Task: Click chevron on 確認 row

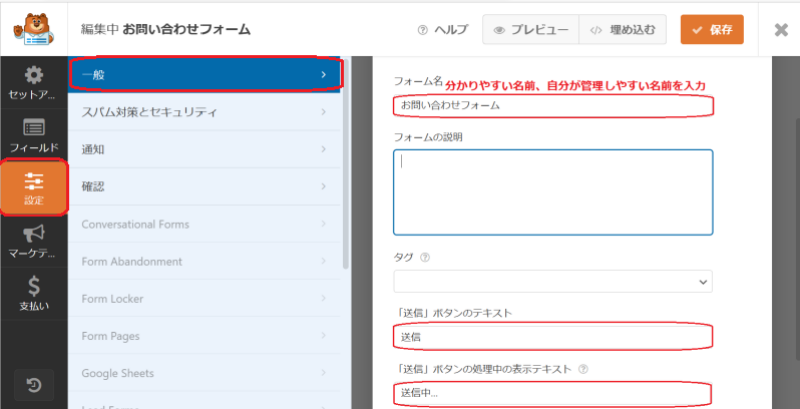Action: point(323,187)
